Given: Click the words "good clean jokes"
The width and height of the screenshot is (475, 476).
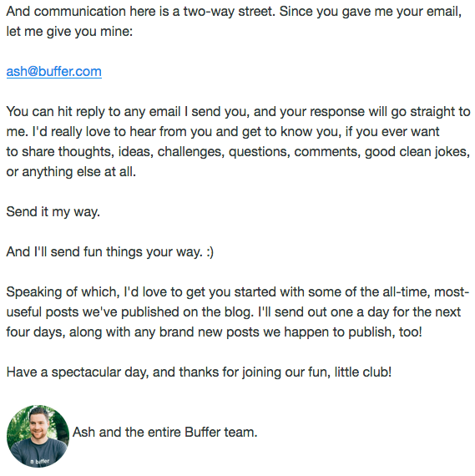Looking at the screenshot, I should coord(417,152).
